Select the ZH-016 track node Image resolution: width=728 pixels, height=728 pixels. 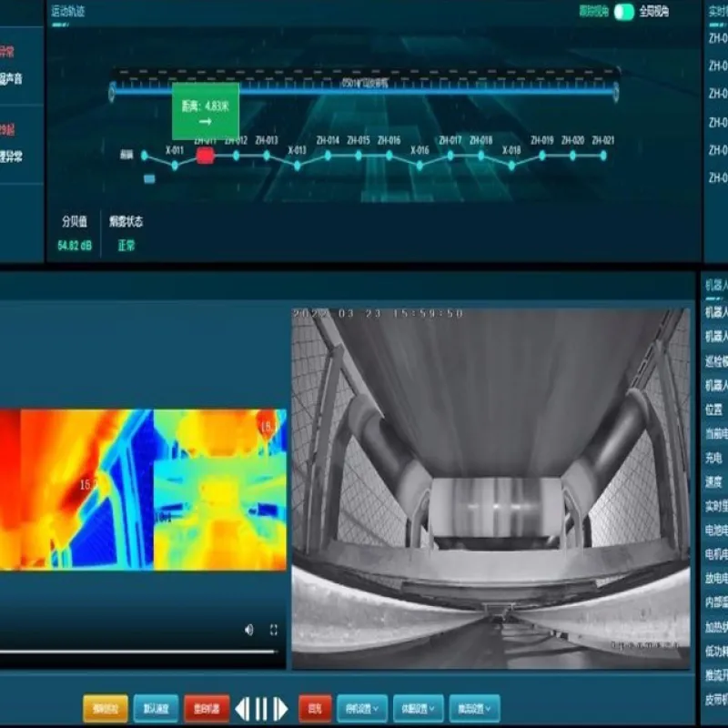(x=389, y=156)
